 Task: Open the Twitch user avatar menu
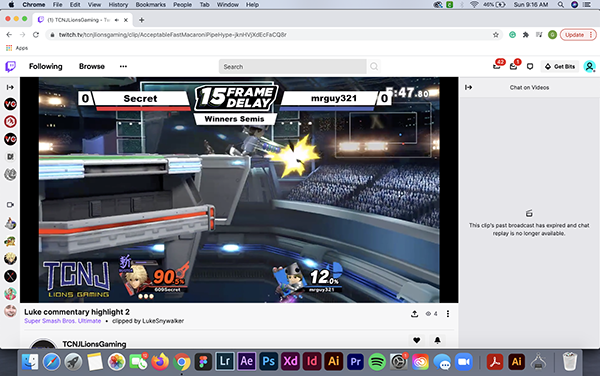point(590,67)
